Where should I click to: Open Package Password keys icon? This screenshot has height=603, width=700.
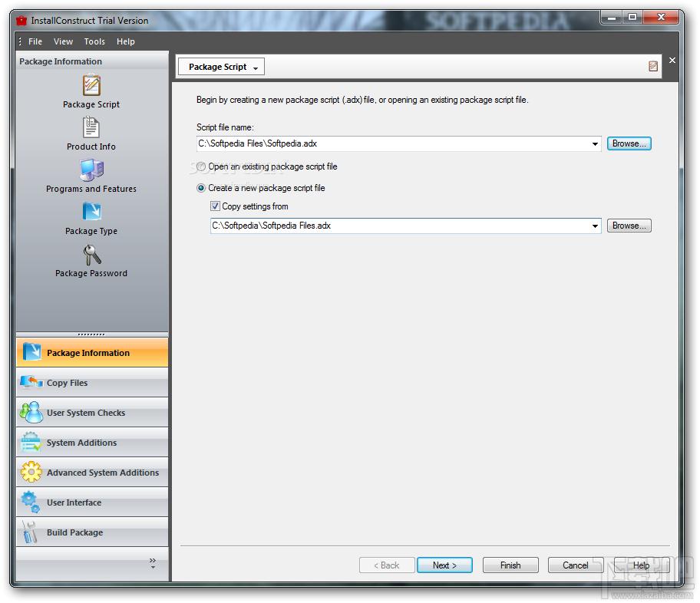[x=92, y=255]
